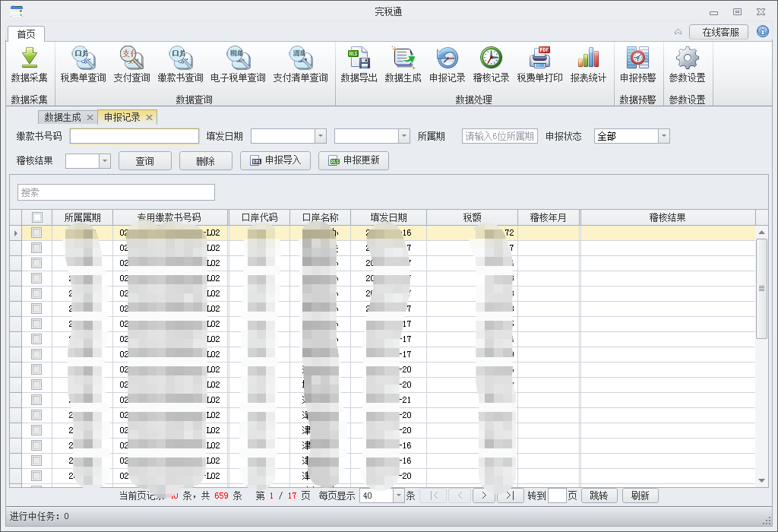
Task: Sort by the 专用缴款书号码 column header
Action: point(170,217)
